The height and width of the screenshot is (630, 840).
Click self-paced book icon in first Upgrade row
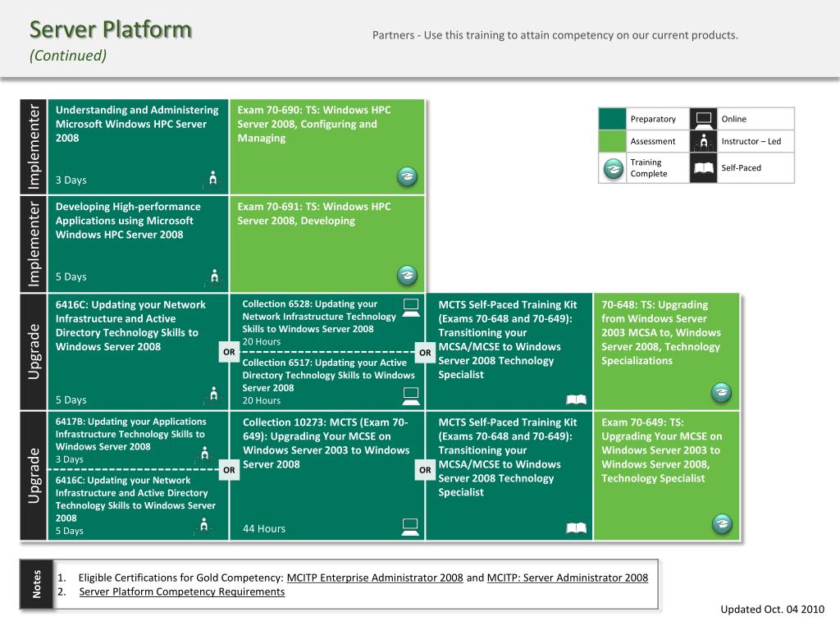[577, 399]
